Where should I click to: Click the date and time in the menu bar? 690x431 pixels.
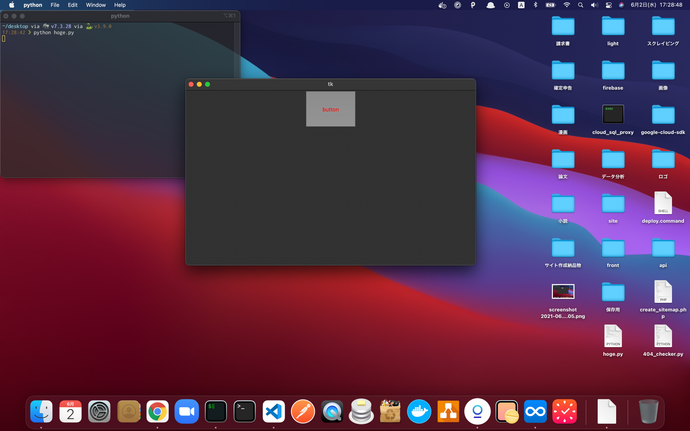point(656,5)
